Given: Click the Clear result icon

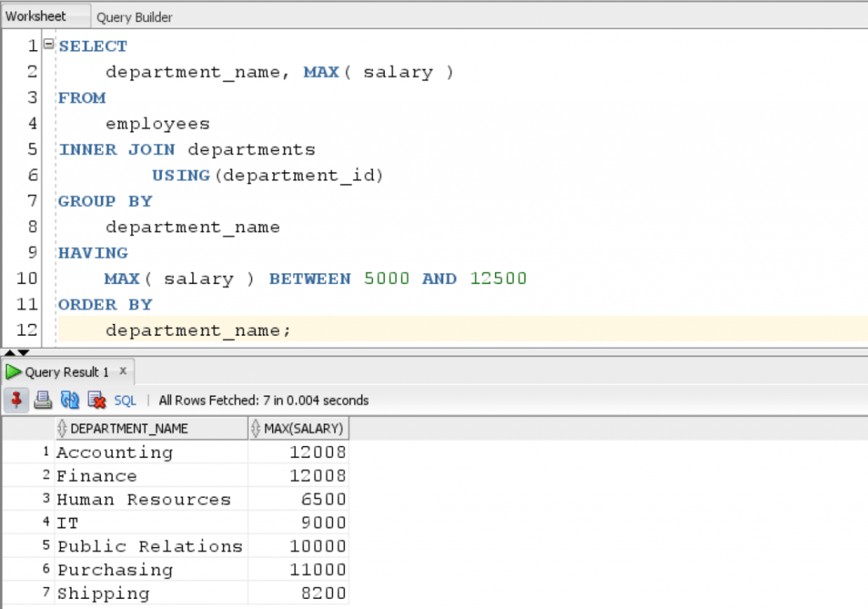Looking at the screenshot, I should (95, 399).
